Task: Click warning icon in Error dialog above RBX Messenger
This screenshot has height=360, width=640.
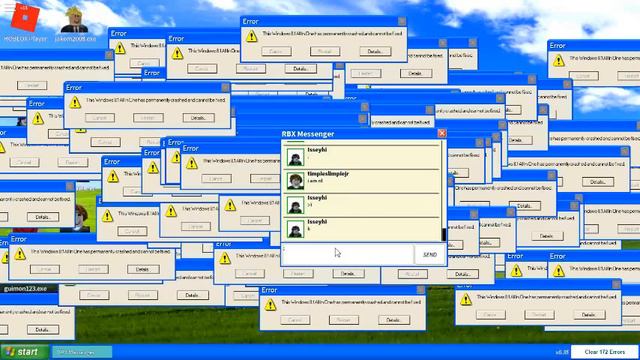Action: pos(252,36)
